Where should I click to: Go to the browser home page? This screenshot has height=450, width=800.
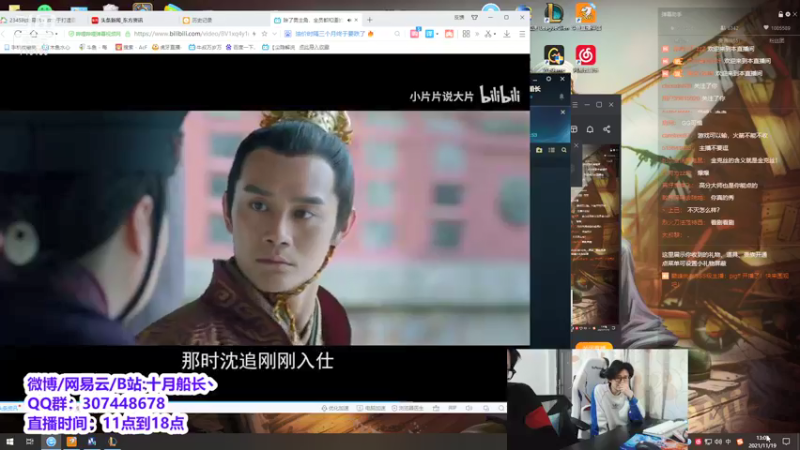click(x=34, y=34)
